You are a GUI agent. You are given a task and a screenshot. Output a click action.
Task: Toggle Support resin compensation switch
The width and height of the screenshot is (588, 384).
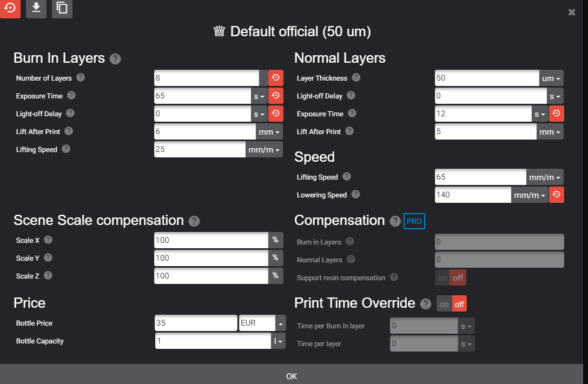coord(451,278)
